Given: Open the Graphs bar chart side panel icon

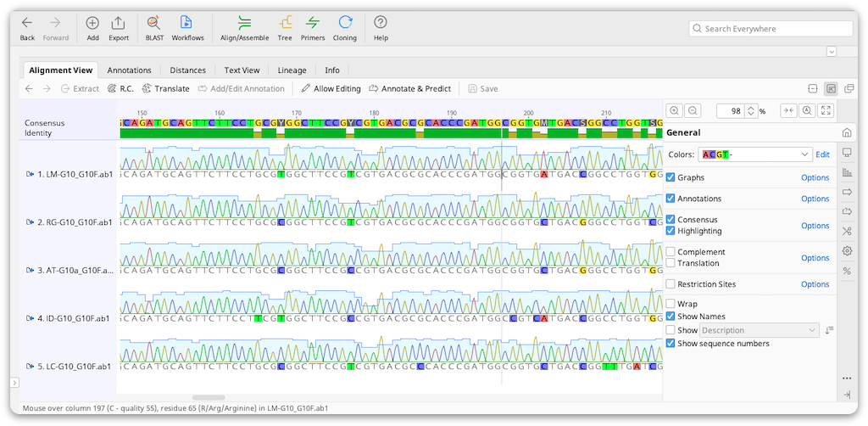Looking at the screenshot, I should 847,171.
